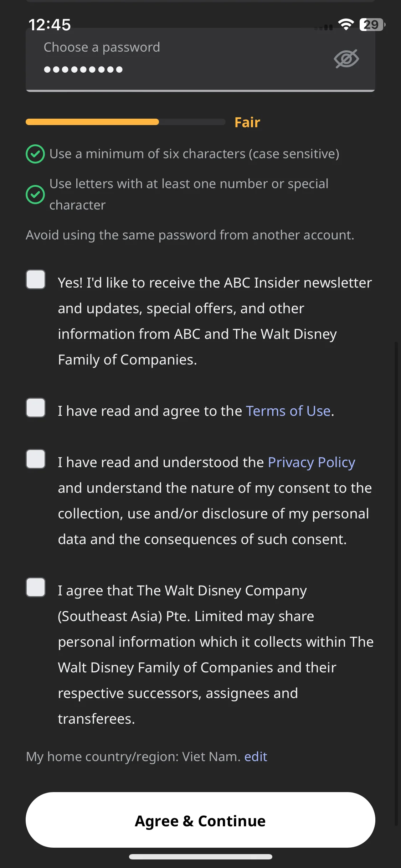Check the Walt Disney Company sharing checkbox
The width and height of the screenshot is (401, 868).
pos(36,587)
